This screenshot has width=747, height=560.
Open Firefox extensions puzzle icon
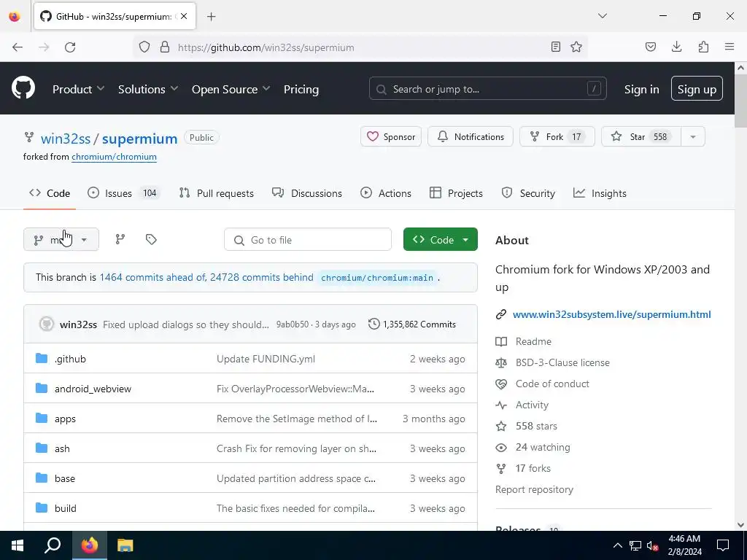[x=703, y=47]
